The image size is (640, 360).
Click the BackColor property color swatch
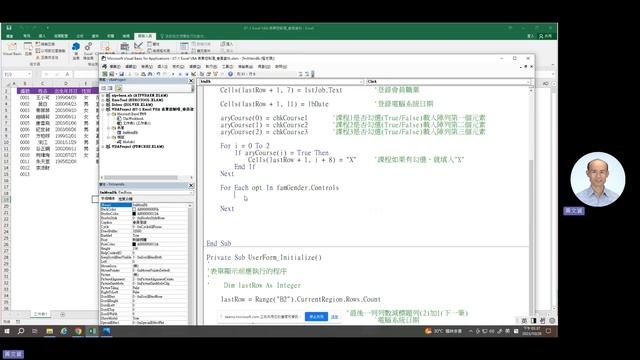coord(134,209)
